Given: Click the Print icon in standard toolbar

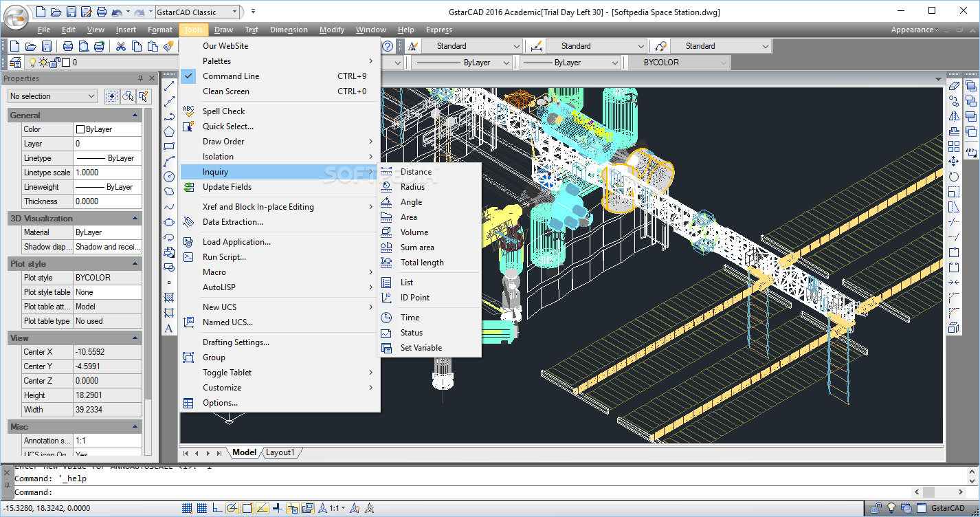Looking at the screenshot, I should (x=68, y=46).
